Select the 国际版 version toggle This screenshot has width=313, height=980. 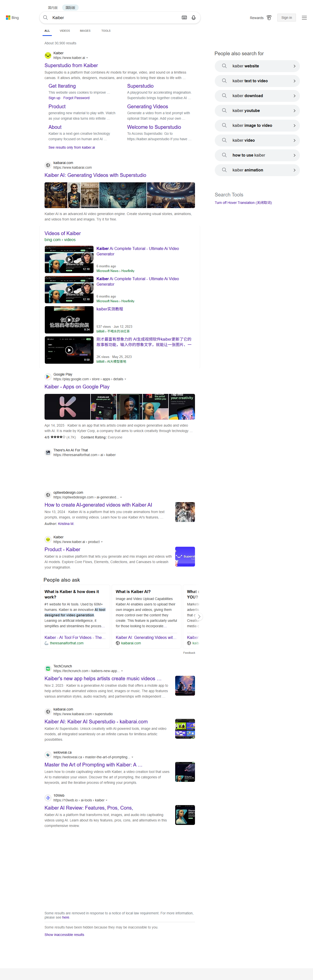(70, 8)
